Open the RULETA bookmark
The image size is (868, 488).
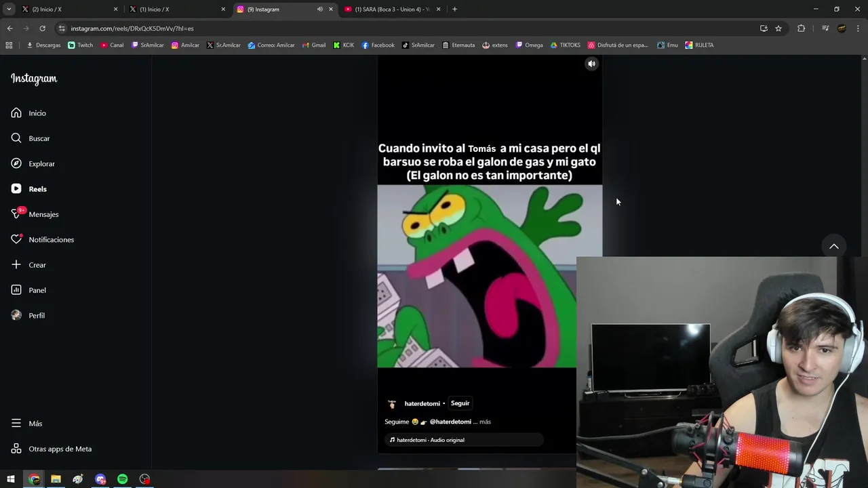tap(699, 45)
